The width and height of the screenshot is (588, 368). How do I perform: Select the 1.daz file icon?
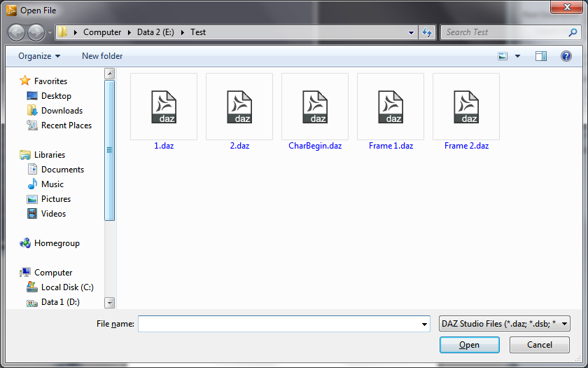point(164,107)
